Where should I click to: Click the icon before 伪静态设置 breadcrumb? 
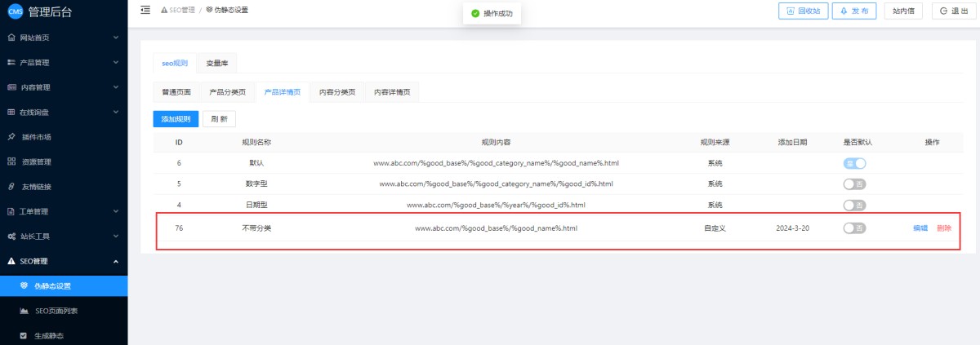208,10
